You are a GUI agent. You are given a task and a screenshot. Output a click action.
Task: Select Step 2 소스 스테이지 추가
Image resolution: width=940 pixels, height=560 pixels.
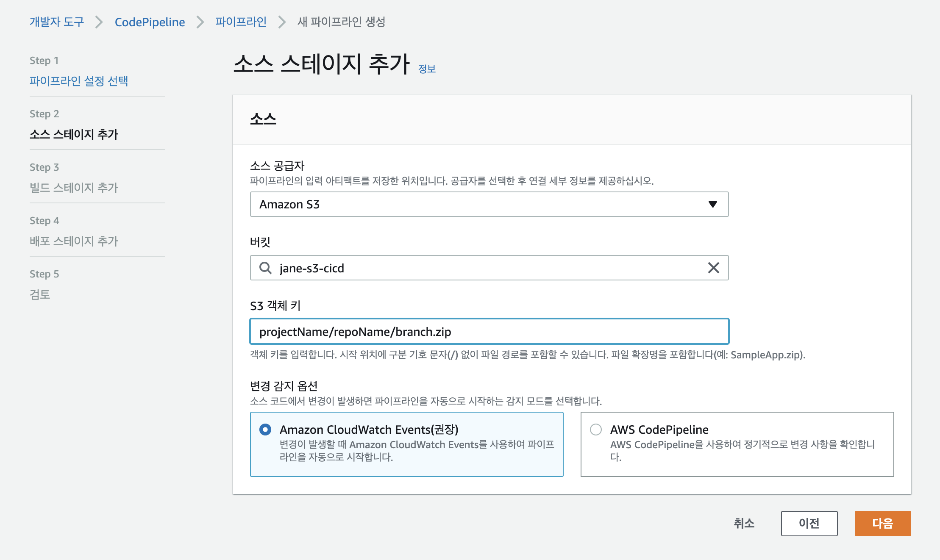tap(74, 134)
